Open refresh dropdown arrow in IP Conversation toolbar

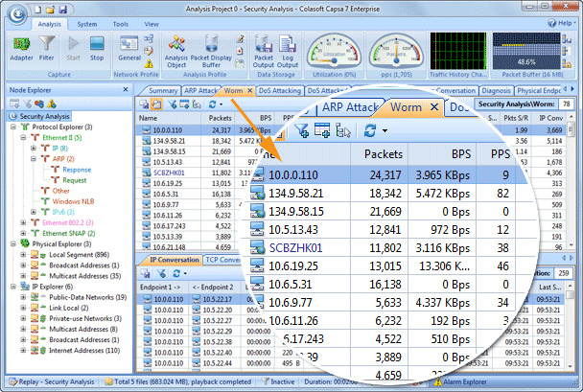(185, 274)
